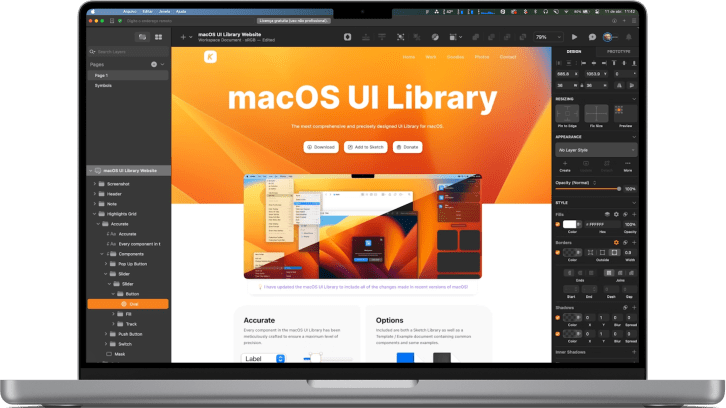Click the Create Symbol toolbar icon

[347, 37]
